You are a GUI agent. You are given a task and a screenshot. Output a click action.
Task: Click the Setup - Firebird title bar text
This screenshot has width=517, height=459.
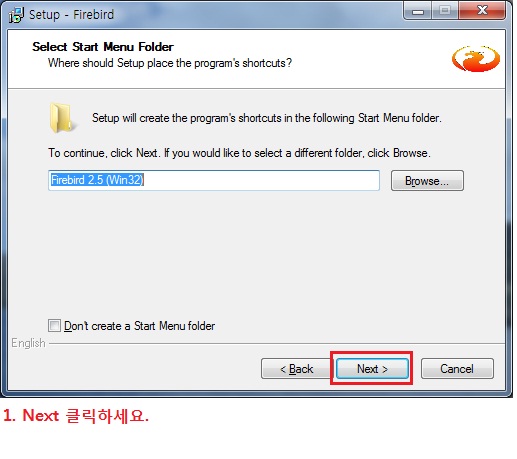[71, 15]
